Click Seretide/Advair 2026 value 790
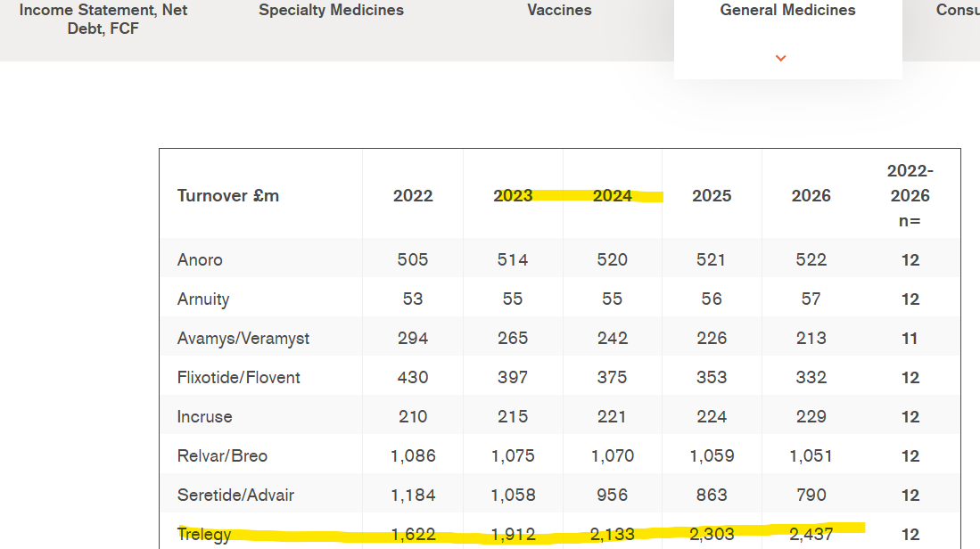980x549 pixels. click(811, 496)
